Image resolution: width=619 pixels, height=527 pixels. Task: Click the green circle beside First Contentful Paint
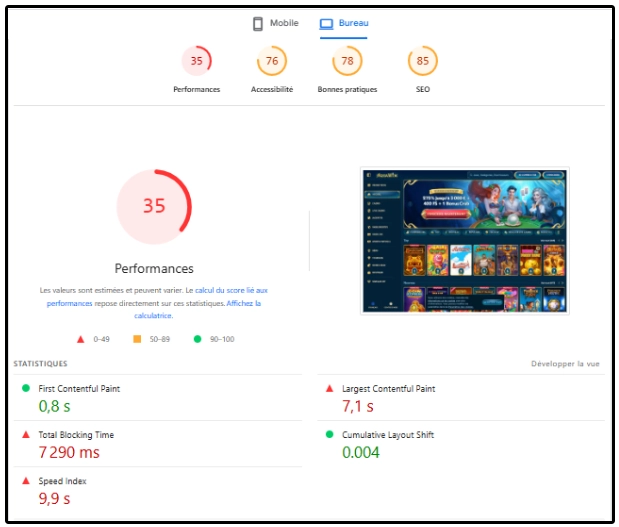(25, 388)
